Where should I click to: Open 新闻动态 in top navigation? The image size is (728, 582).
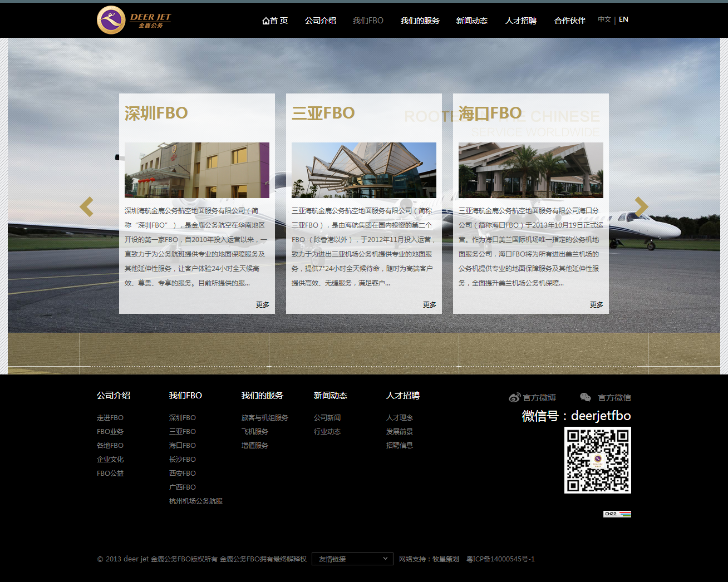(472, 21)
